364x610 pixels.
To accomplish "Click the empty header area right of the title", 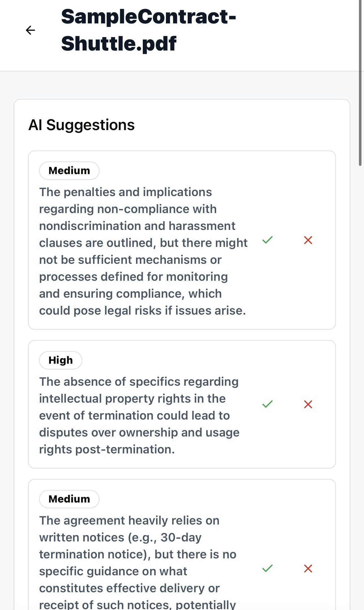I will [x=296, y=30].
